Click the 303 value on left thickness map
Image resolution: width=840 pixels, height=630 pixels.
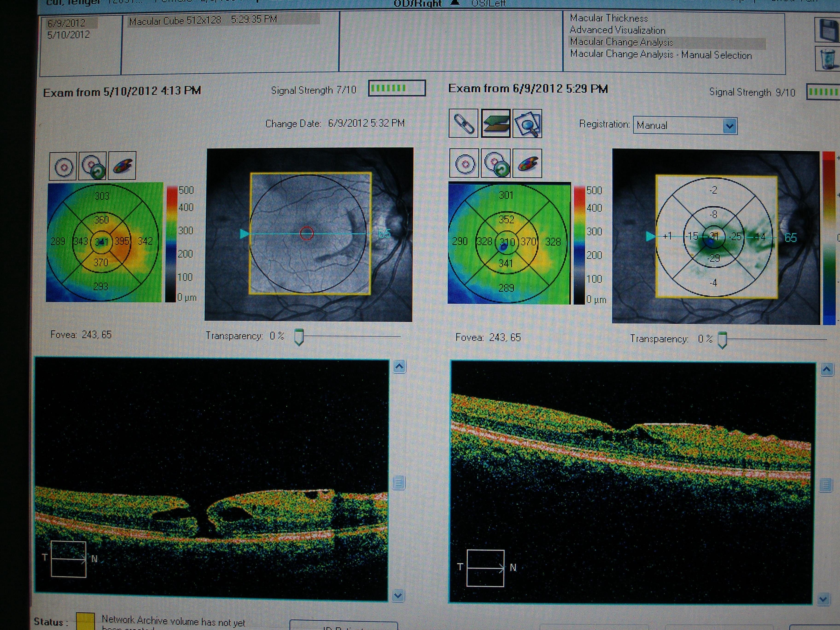[x=102, y=196]
